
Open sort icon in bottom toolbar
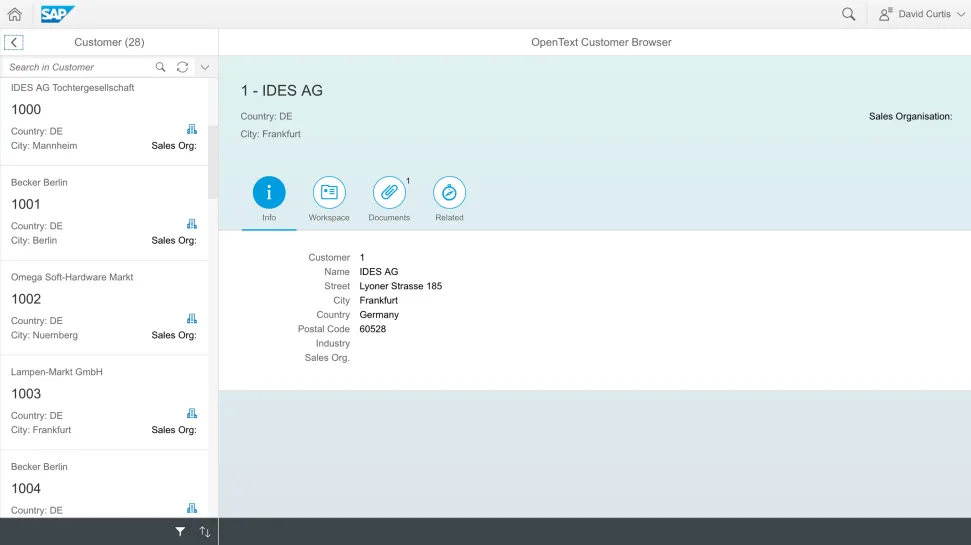205,532
